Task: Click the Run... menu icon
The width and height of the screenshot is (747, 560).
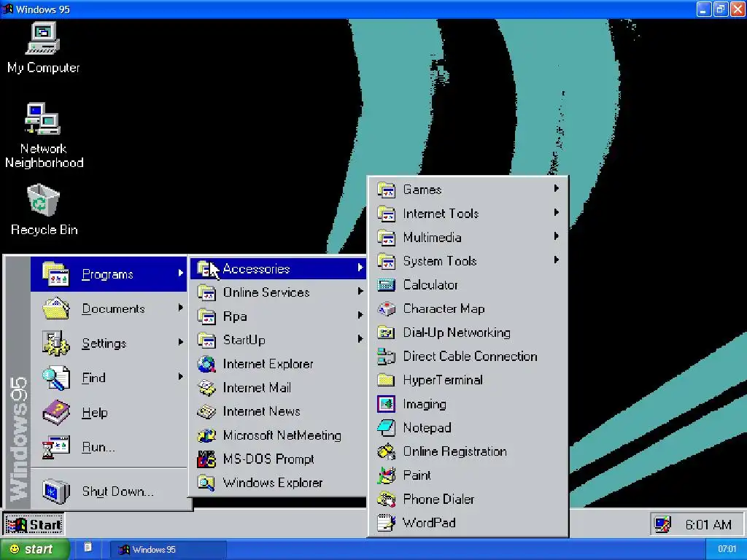Action: (55, 447)
